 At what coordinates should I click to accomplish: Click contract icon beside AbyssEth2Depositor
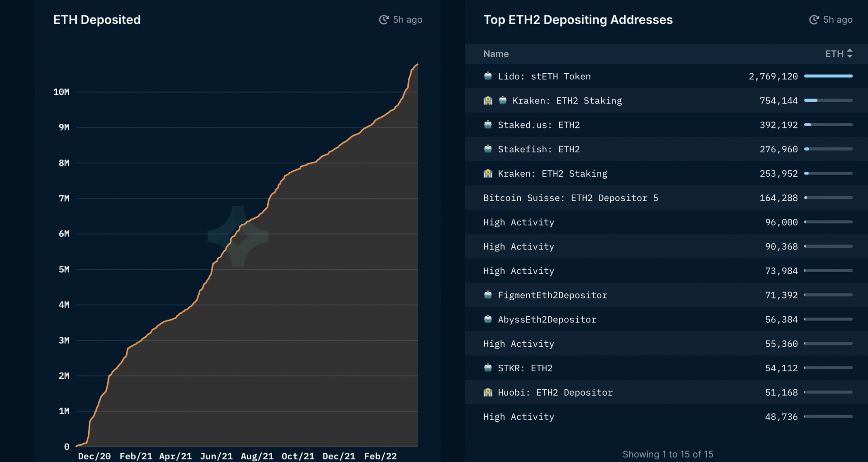click(488, 320)
